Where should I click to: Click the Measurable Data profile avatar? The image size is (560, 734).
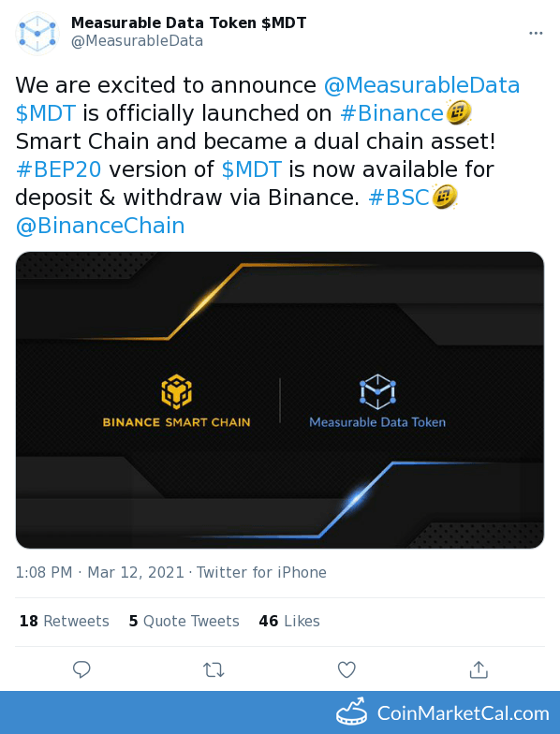(37, 34)
